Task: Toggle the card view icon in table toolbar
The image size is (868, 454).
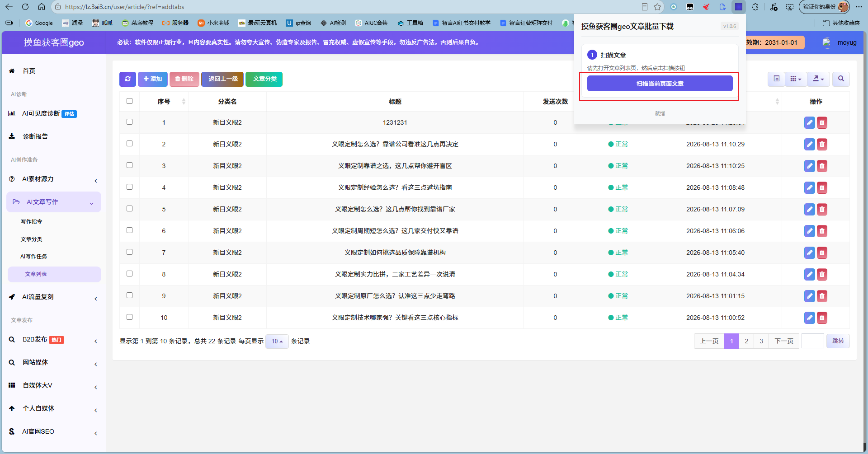Action: coord(776,79)
